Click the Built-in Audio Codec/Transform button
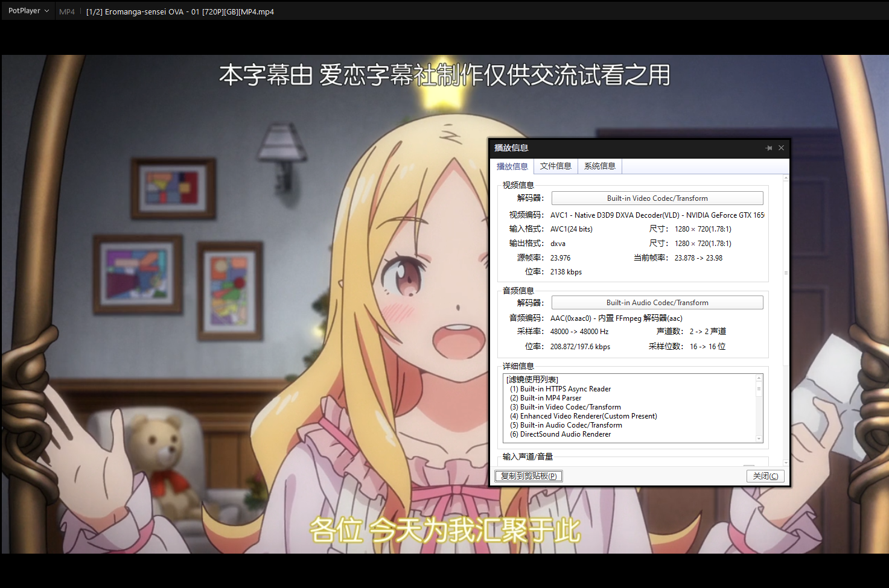 (657, 303)
